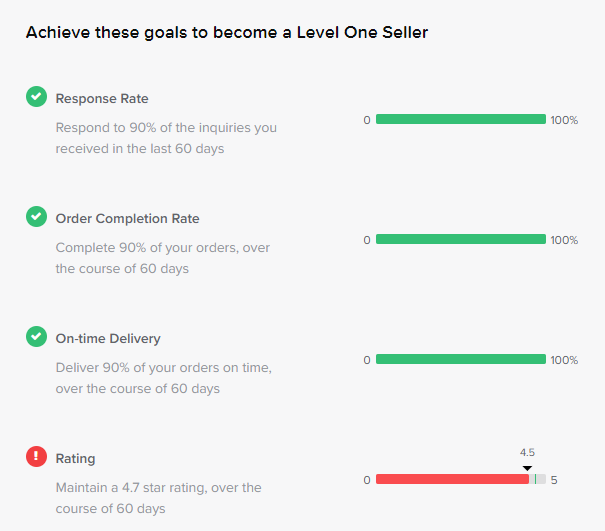Select the Order Completion Rate heading

[127, 218]
